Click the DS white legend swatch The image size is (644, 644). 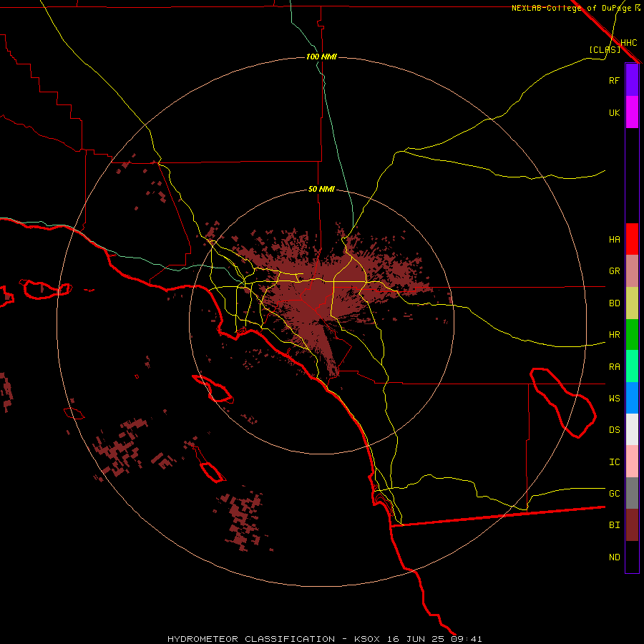(x=632, y=429)
